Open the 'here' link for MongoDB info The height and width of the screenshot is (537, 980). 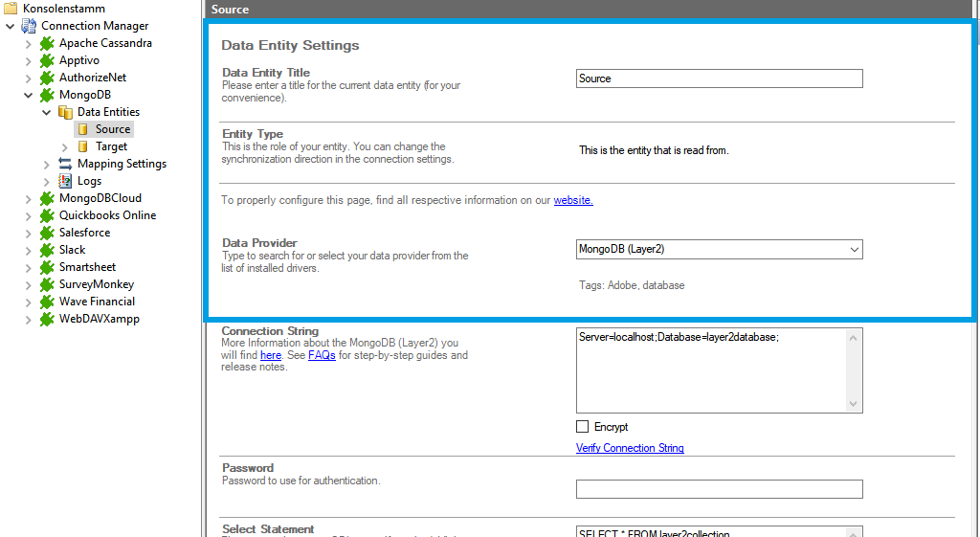[x=271, y=355]
